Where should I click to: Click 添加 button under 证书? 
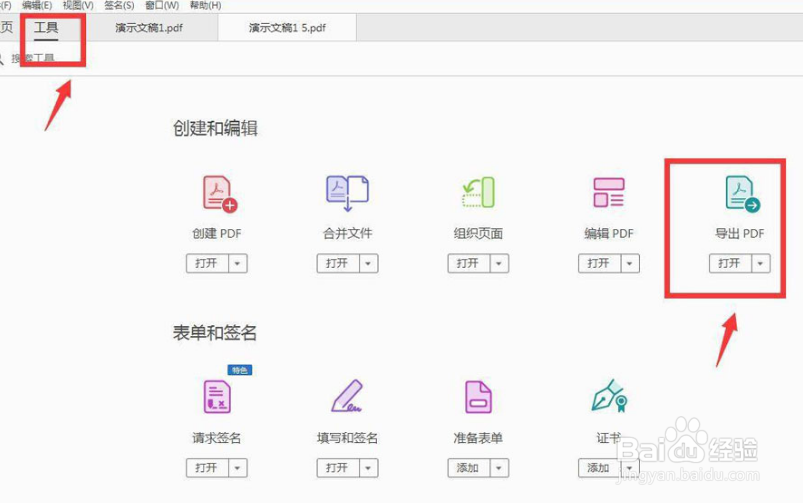click(599, 468)
